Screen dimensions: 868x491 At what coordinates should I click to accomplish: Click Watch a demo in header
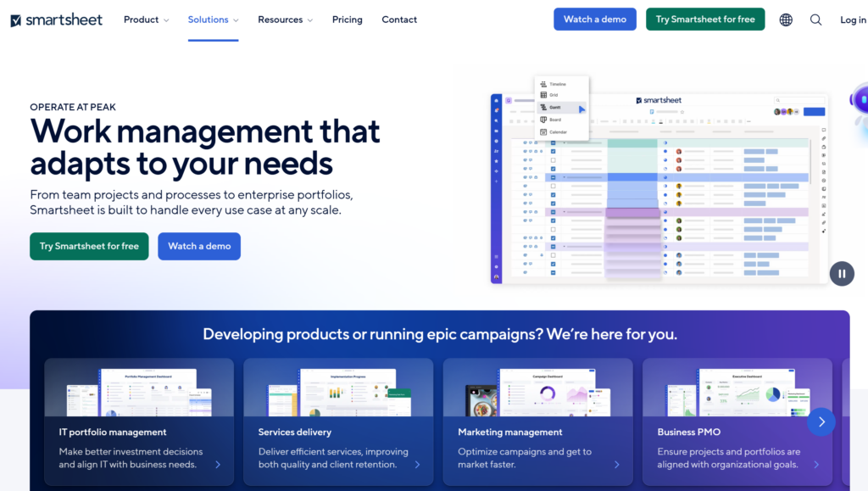pos(595,20)
